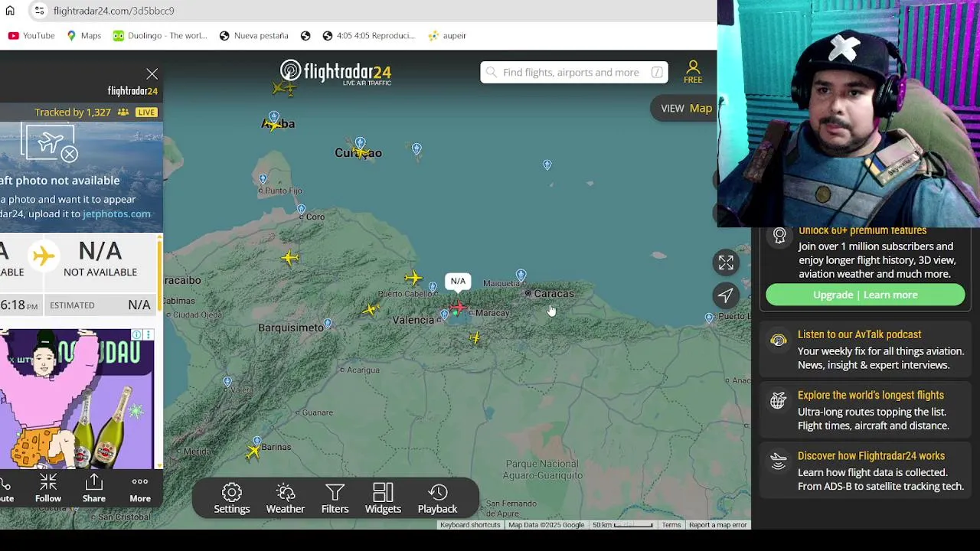Select the yellow aircraft south of Maracay
This screenshot has width=980, height=551.
coord(475,337)
